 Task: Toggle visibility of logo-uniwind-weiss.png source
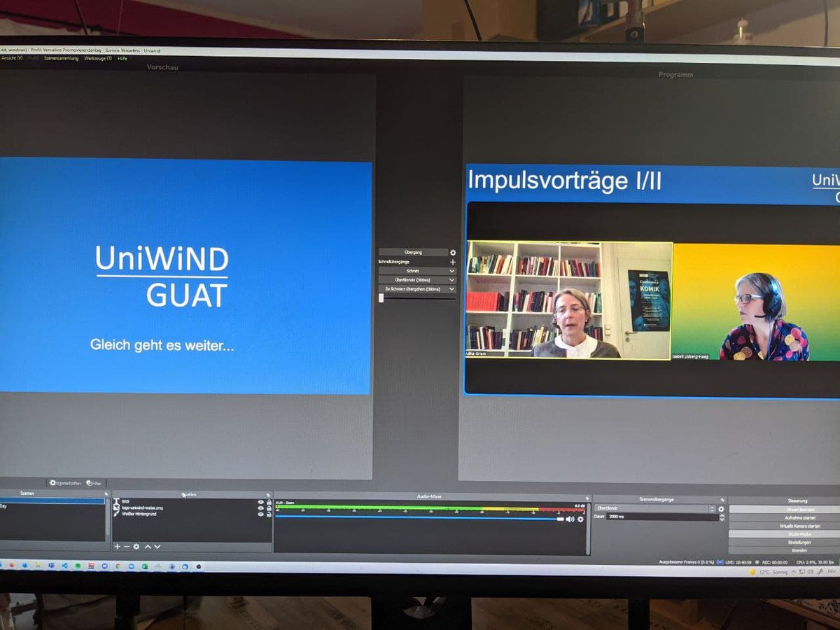pos(261,508)
